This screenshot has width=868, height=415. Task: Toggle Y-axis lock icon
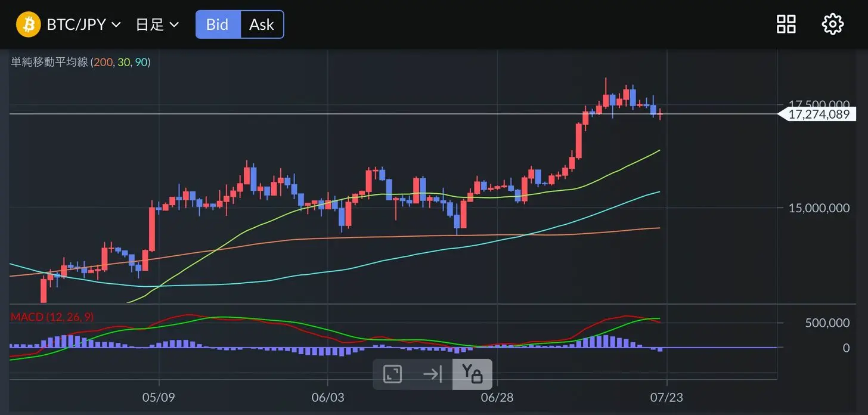pyautogui.click(x=472, y=374)
